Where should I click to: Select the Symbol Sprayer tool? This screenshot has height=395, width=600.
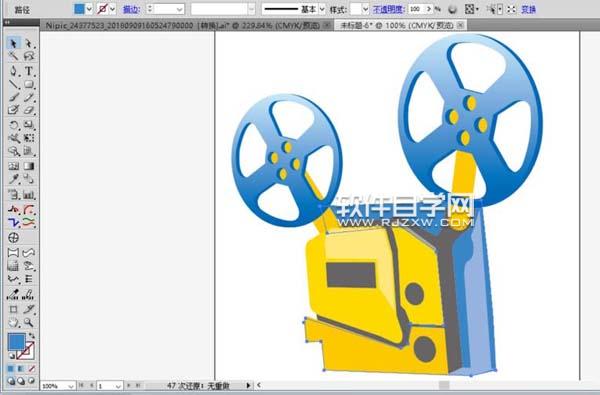click(x=13, y=195)
